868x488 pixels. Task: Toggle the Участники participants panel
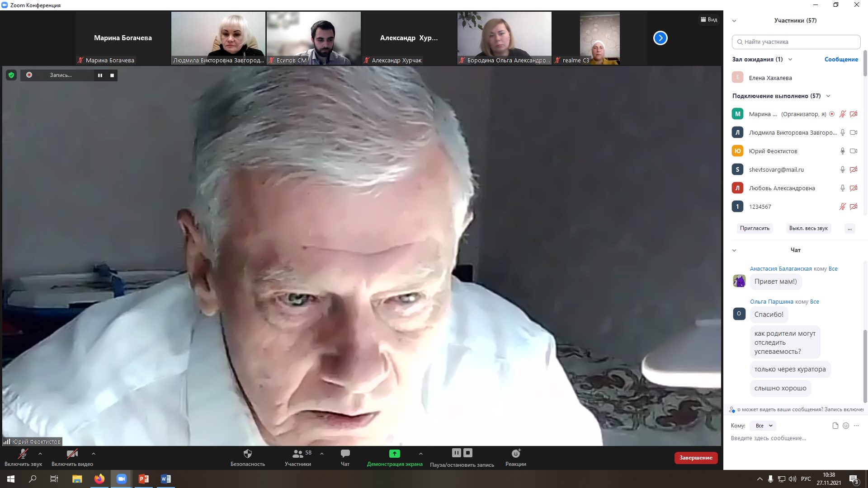(298, 457)
